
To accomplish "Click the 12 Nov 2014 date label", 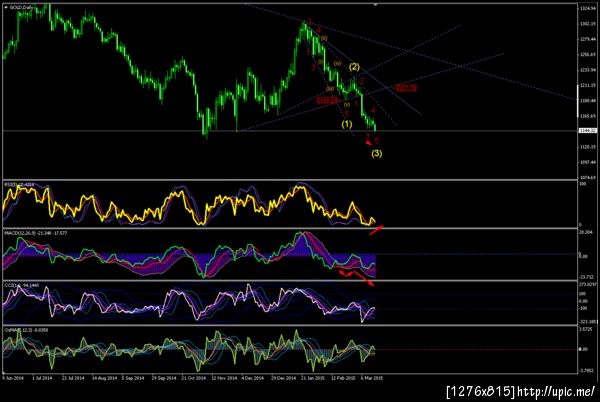I will click(224, 378).
